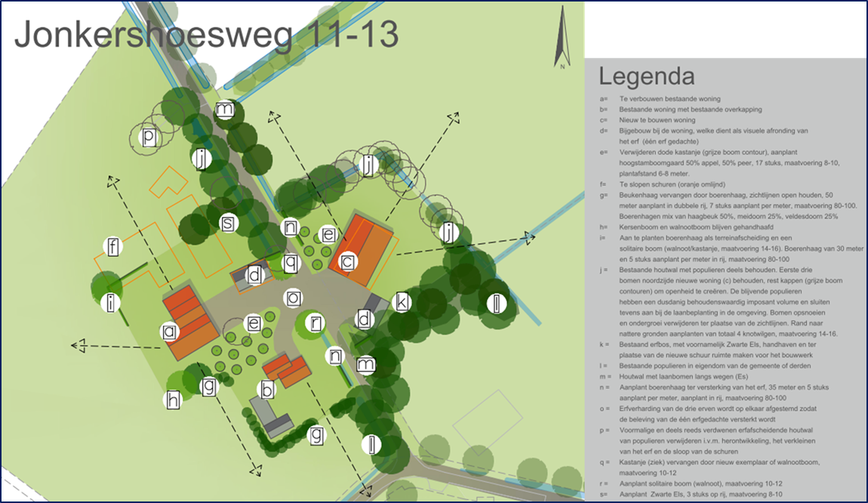Select the 'p' marker on the map
Image resolution: width=868 pixels, height=503 pixels.
tap(149, 136)
